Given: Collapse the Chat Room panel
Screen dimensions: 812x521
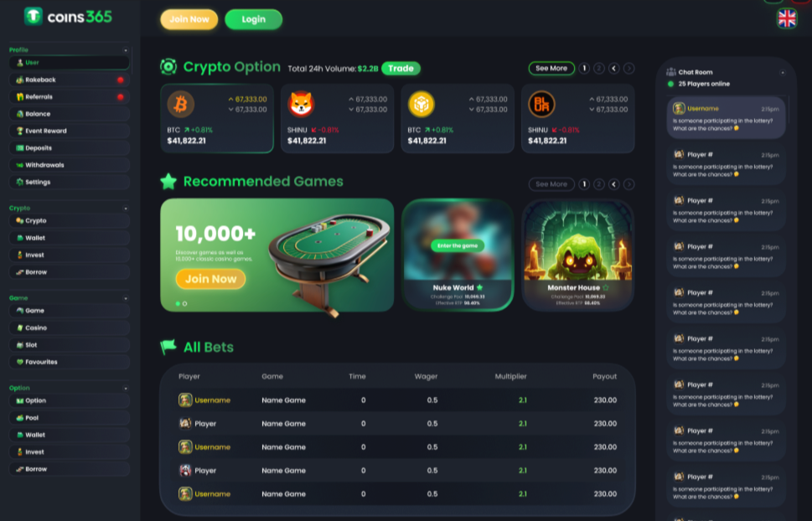Looking at the screenshot, I should point(783,73).
